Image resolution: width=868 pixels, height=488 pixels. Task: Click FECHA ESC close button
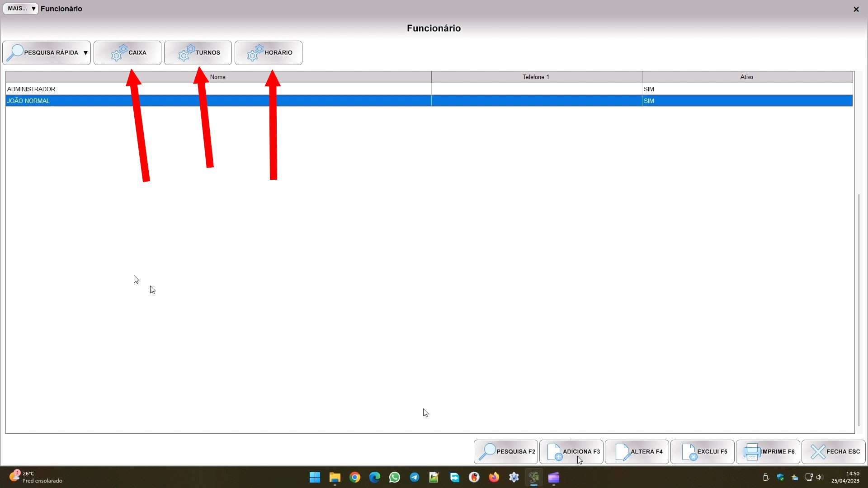pyautogui.click(x=834, y=452)
